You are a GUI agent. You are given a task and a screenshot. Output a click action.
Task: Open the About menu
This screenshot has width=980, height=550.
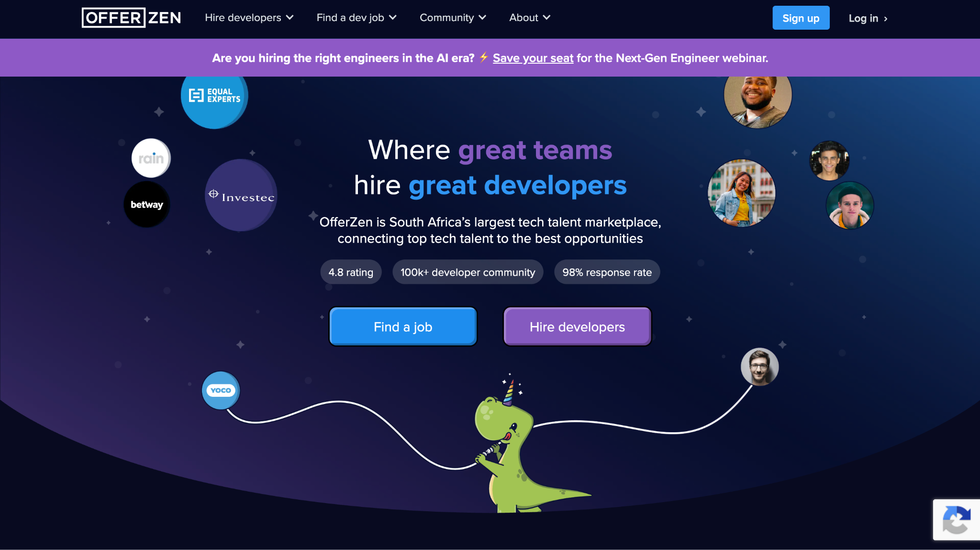coord(530,18)
